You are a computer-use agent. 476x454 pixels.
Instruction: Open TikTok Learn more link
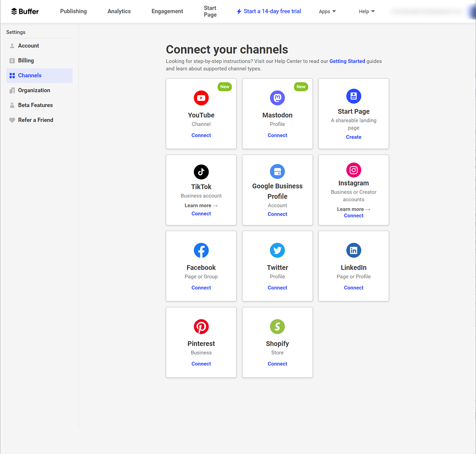[201, 205]
